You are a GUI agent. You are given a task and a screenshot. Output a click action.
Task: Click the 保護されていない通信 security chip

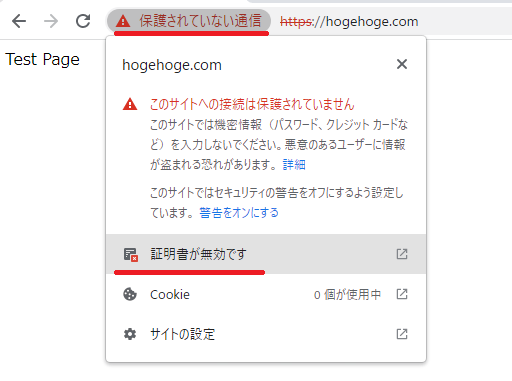tap(189, 21)
